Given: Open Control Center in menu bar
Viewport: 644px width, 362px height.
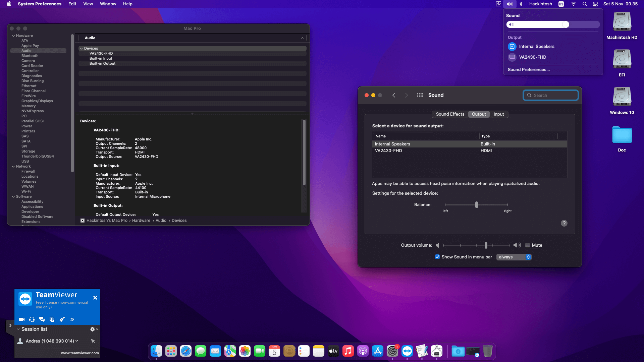Looking at the screenshot, I should tap(595, 4).
